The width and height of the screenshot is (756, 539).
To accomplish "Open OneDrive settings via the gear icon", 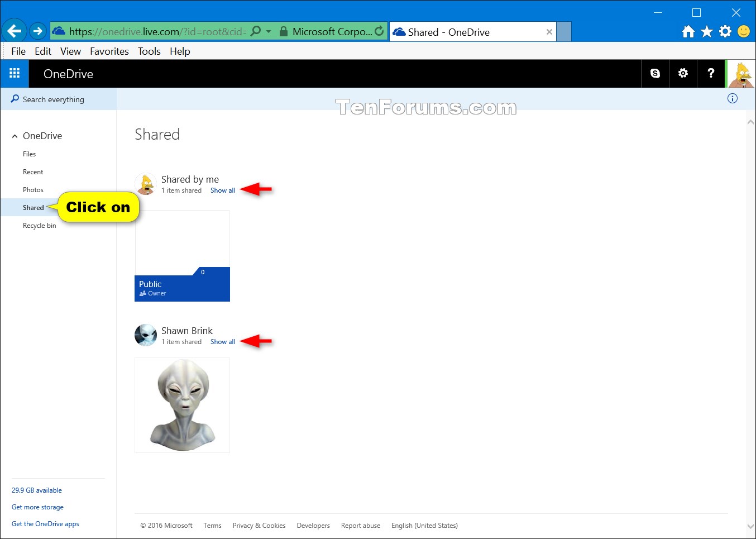I will (682, 73).
